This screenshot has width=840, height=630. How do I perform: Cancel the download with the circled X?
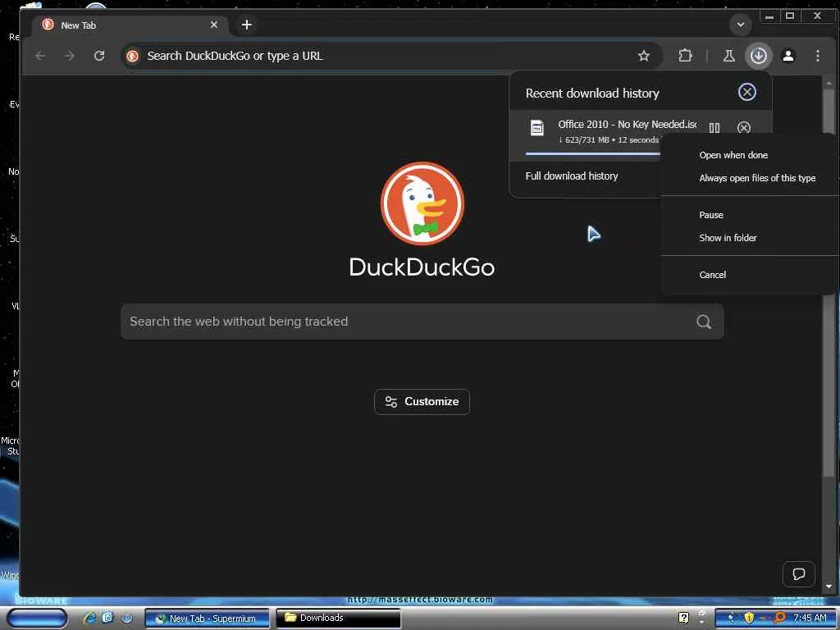[x=743, y=127]
